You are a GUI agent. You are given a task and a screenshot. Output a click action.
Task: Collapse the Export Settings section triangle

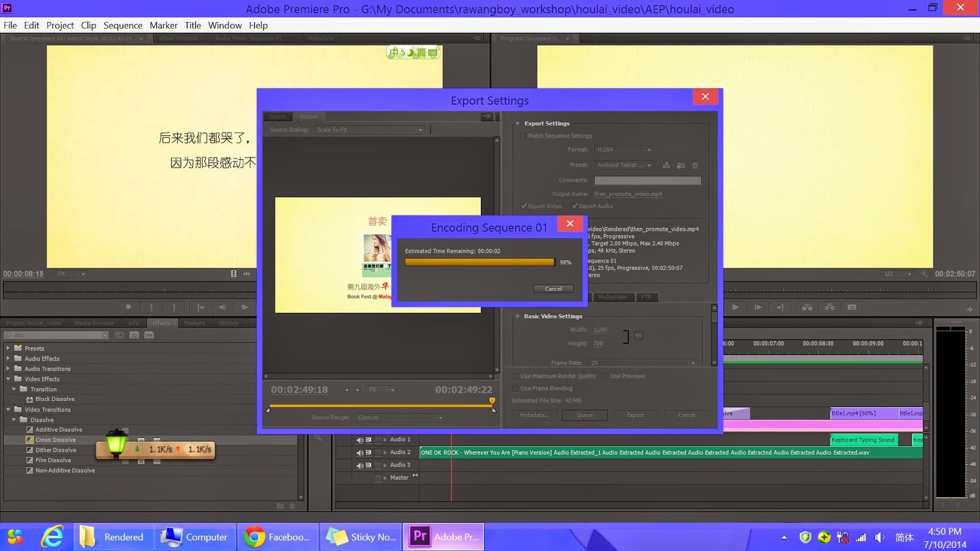518,124
